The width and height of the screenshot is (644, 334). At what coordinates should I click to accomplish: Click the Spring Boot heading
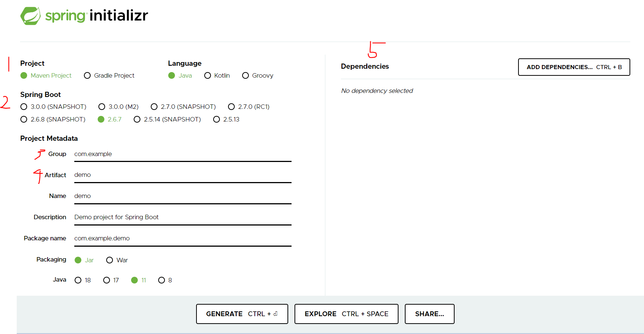coord(40,95)
